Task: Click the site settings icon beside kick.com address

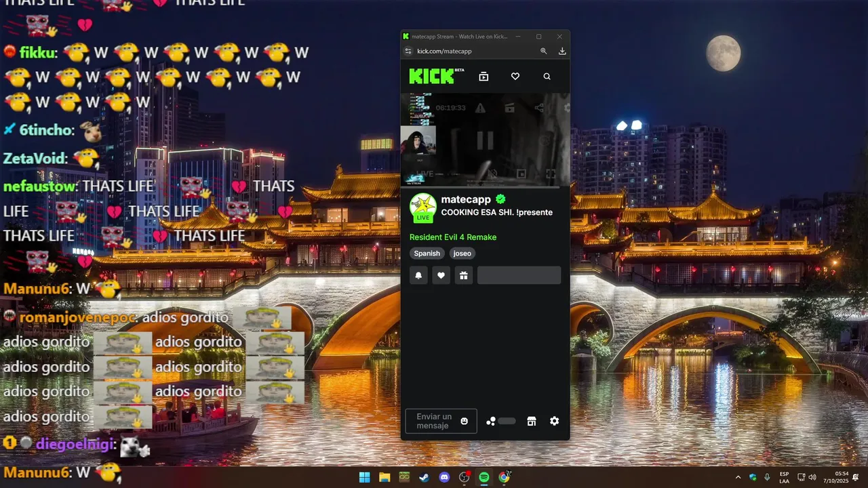Action: click(408, 51)
